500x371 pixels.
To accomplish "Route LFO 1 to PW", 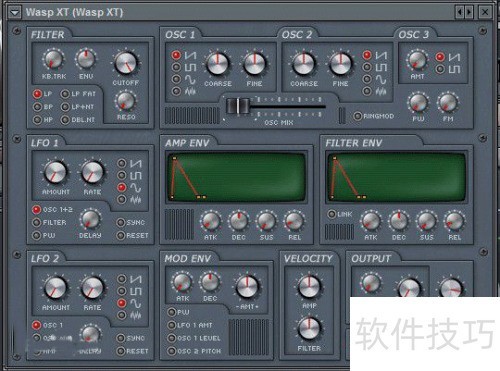I will 36,235.
